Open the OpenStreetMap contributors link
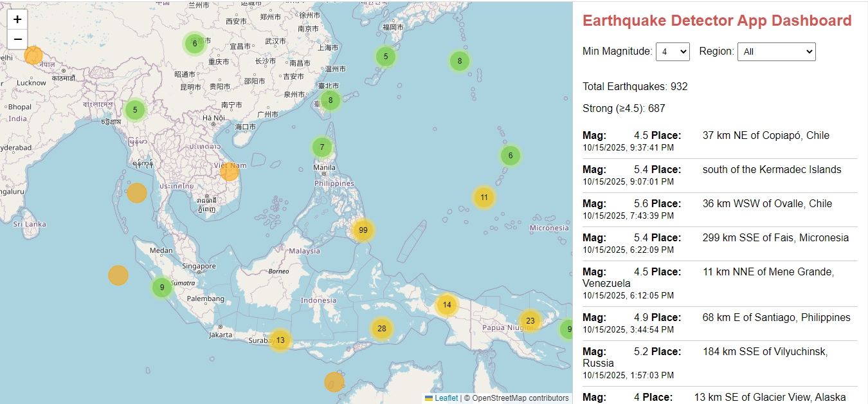 (x=520, y=398)
